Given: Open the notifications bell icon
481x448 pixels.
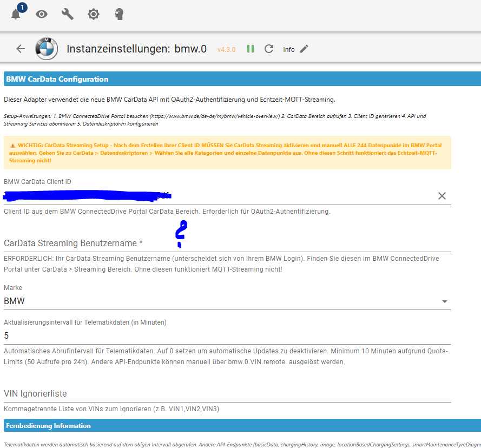Looking at the screenshot, I should coord(16,14).
